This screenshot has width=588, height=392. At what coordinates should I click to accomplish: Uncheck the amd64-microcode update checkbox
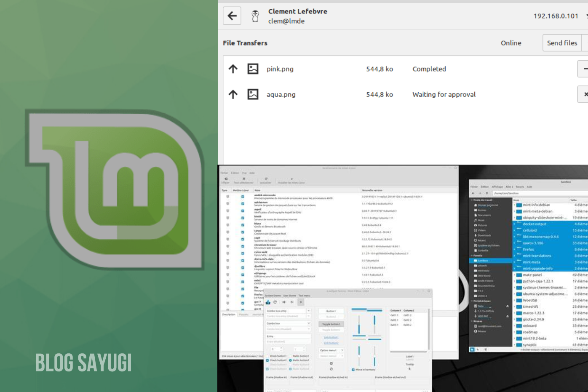(x=243, y=197)
